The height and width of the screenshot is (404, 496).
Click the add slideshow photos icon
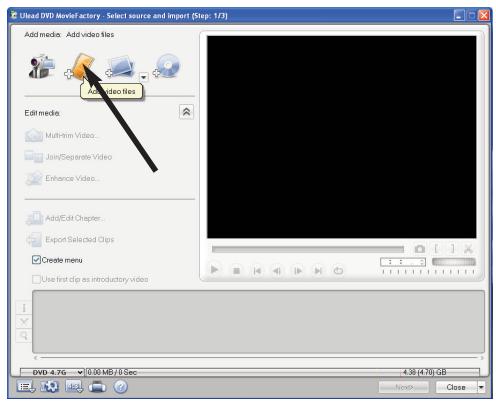121,66
